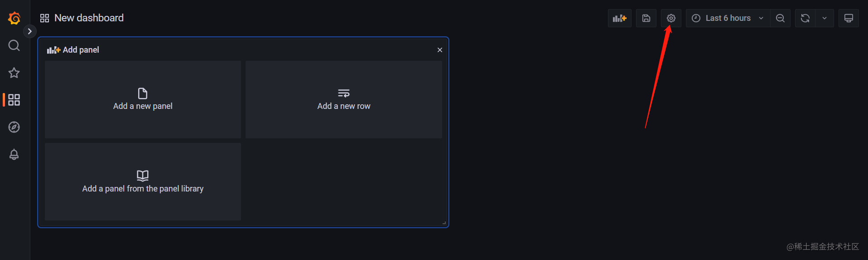Close the Add panel widget
Viewport: 868px width, 260px height.
(439, 50)
